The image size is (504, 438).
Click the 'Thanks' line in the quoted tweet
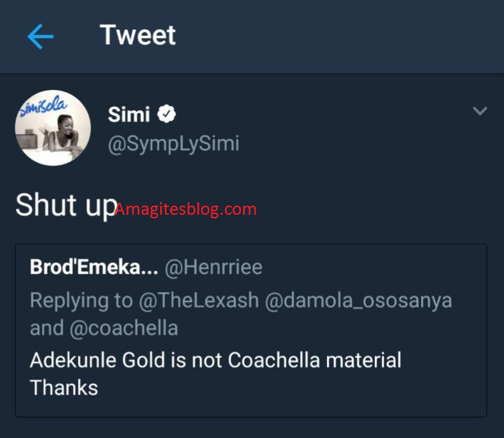coord(63,387)
